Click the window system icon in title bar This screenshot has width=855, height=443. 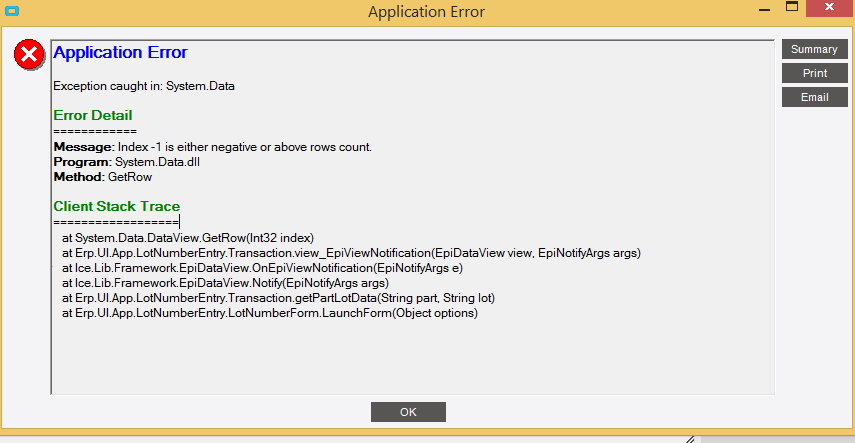(x=11, y=11)
